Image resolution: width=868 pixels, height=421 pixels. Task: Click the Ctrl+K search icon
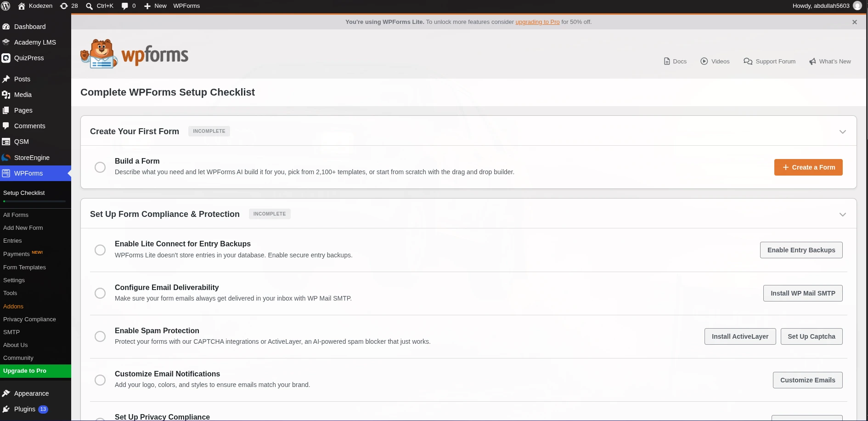90,6
